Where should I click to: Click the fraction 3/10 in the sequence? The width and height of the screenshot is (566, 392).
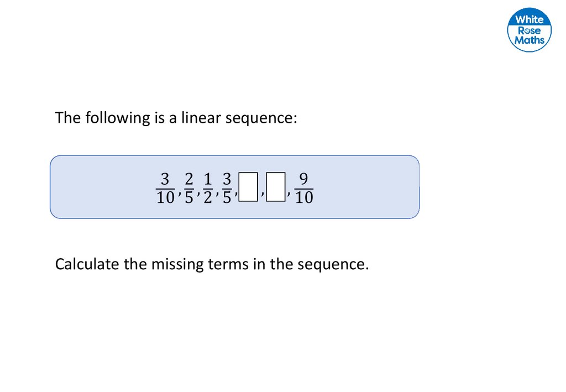pyautogui.click(x=165, y=187)
